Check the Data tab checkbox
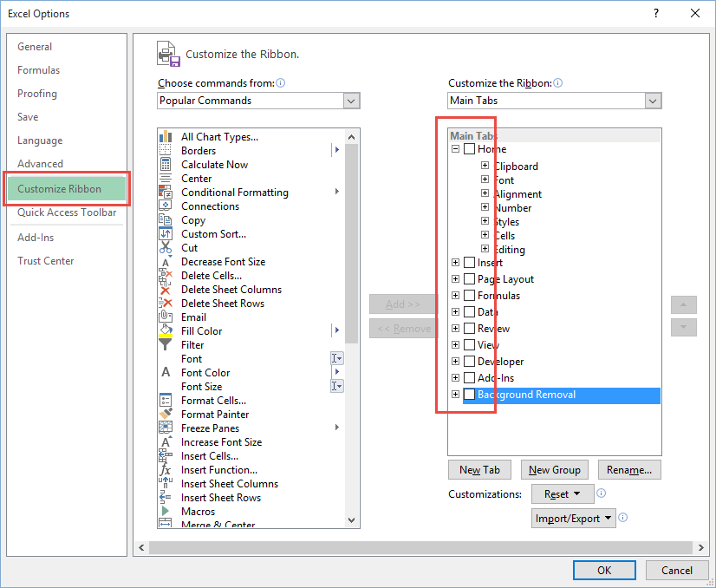This screenshot has height=588, width=716. (469, 312)
